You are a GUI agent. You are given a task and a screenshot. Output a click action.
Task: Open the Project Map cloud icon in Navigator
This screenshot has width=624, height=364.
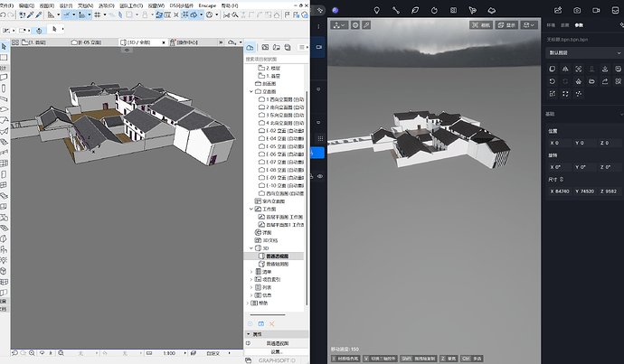pyautogui.click(x=251, y=46)
